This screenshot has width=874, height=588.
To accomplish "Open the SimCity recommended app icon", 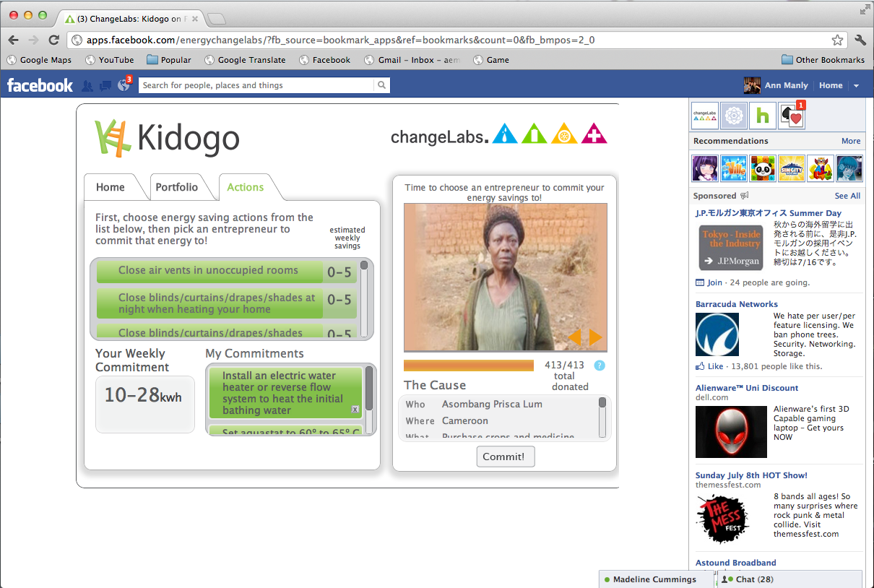I will [792, 168].
